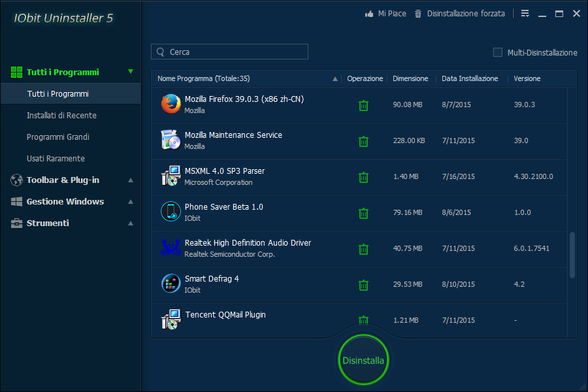The width and height of the screenshot is (588, 392).
Task: Collapse the Tutti i Programmi section
Action: click(131, 72)
